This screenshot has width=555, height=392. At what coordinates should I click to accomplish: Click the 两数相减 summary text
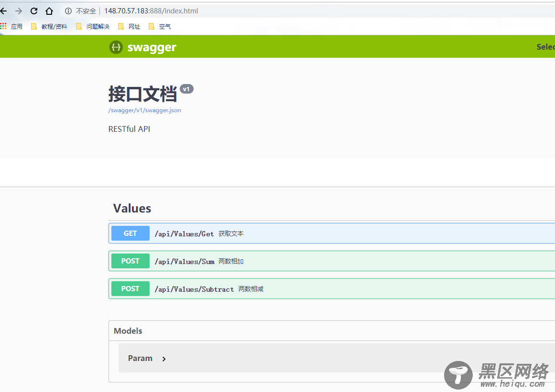(250, 289)
